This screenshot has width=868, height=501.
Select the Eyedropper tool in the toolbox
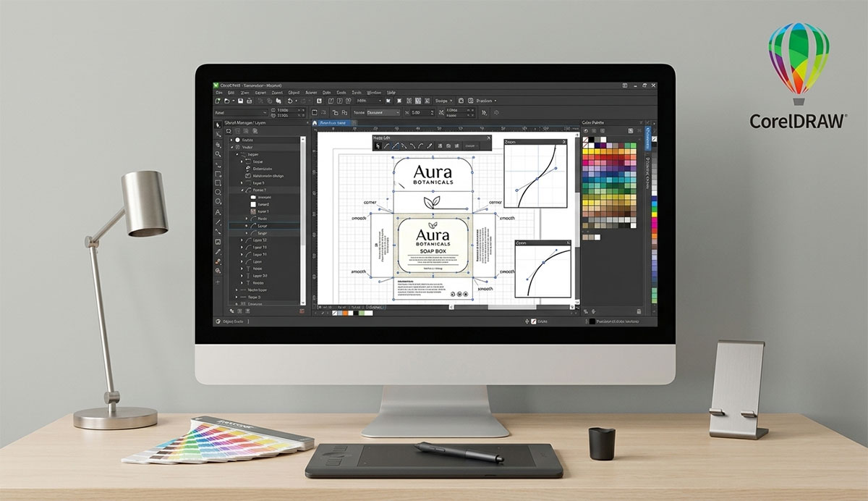pos(218,251)
